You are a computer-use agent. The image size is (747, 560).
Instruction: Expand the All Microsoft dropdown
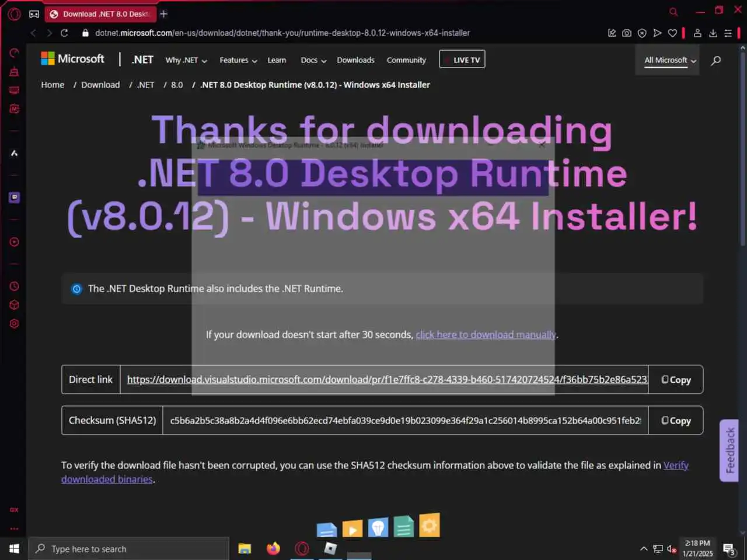click(x=670, y=60)
